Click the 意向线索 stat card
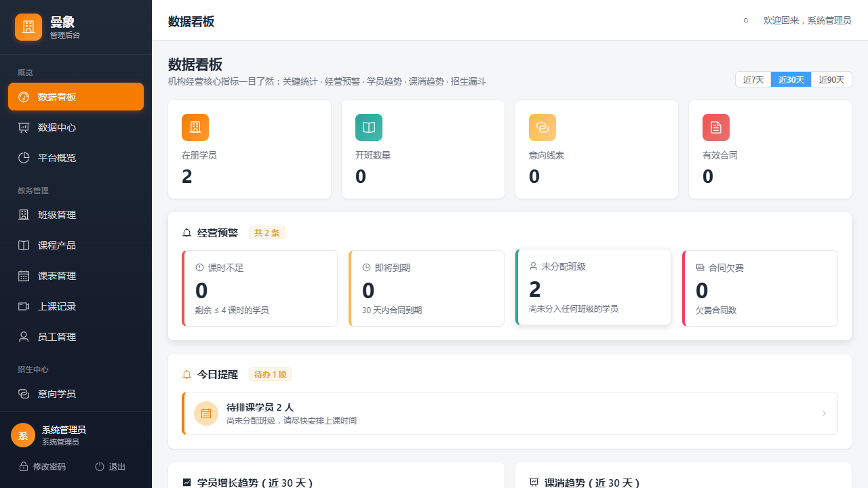Screen dimensions: 868x488 pyautogui.click(x=597, y=150)
